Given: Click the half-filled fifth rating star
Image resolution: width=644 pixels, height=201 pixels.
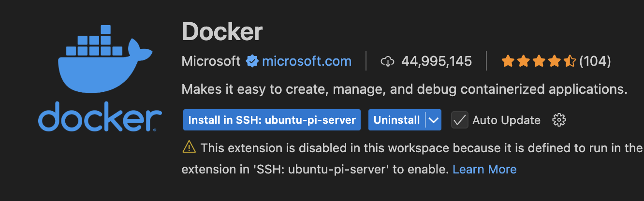Looking at the screenshot, I should tap(570, 61).
